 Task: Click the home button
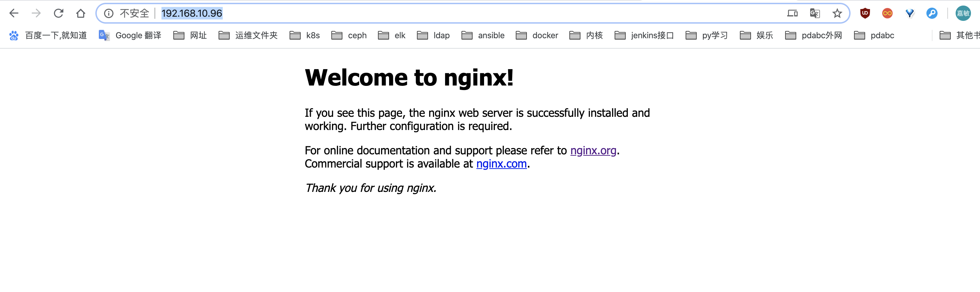[81, 13]
